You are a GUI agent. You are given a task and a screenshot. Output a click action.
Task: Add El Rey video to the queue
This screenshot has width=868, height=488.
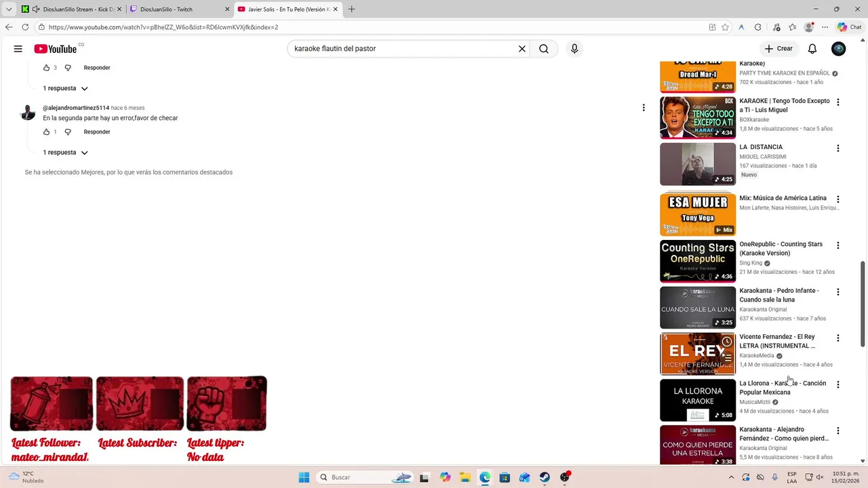pos(727,359)
